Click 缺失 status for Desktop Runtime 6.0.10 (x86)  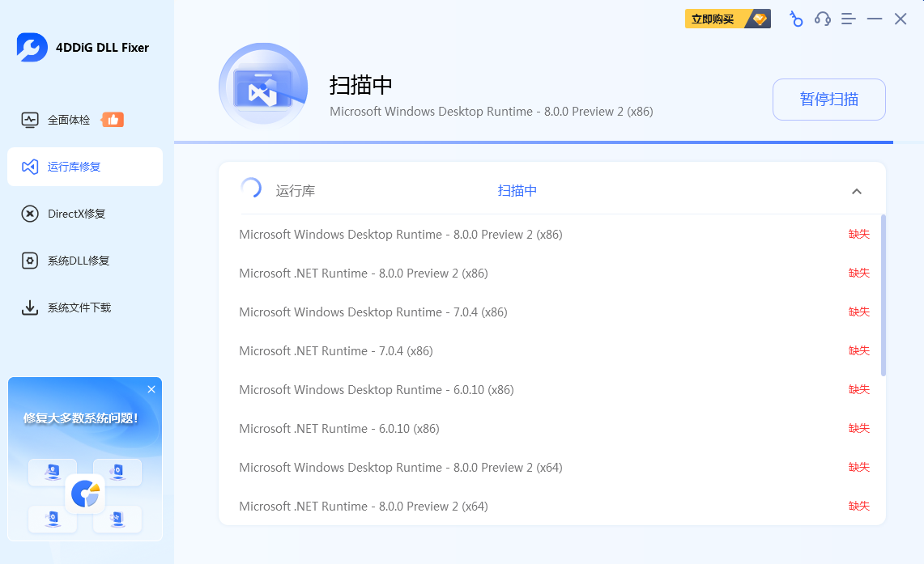pyautogui.click(x=858, y=389)
